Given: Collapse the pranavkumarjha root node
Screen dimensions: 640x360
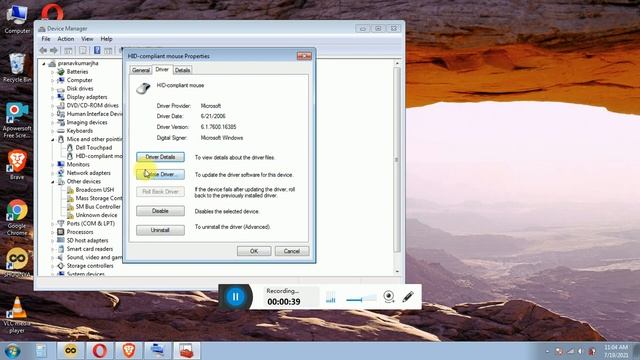Looking at the screenshot, I should (44, 64).
